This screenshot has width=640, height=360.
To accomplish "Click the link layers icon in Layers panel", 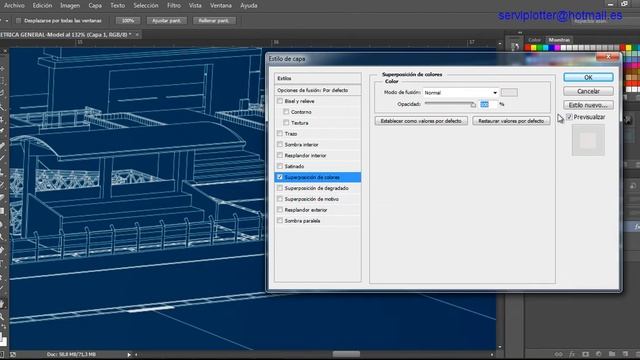I will [558, 354].
